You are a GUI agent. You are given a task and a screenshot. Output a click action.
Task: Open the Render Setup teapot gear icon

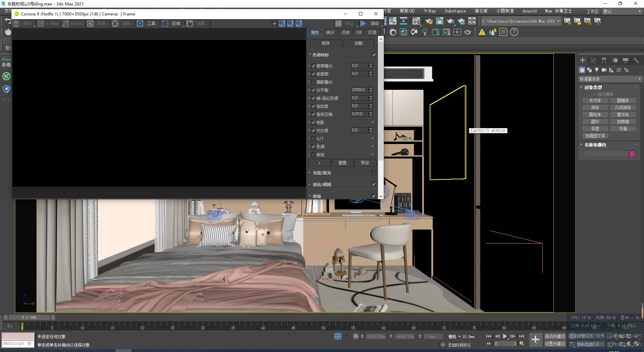click(429, 21)
